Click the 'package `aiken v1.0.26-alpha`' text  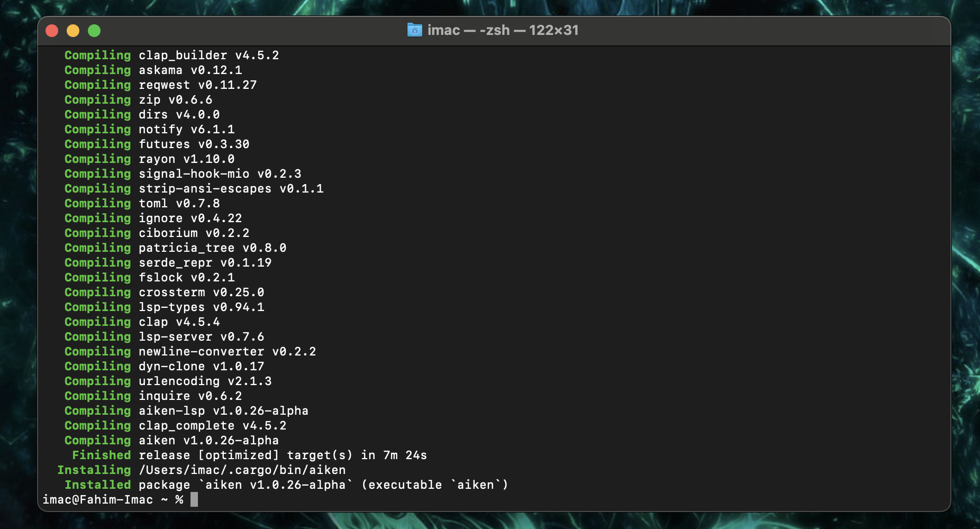point(246,485)
